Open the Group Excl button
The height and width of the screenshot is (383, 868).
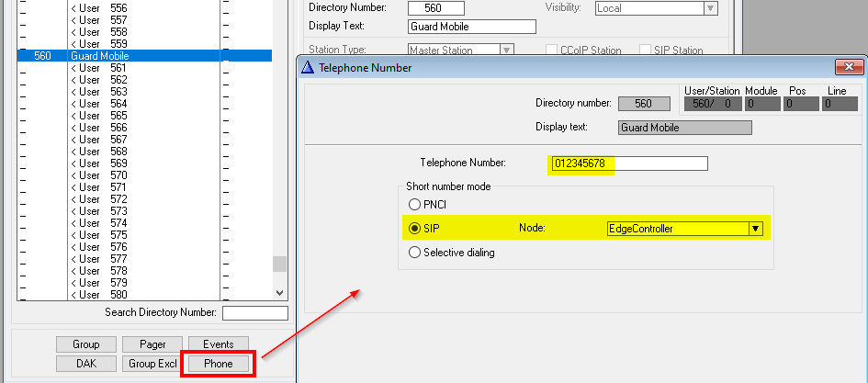coord(152,364)
